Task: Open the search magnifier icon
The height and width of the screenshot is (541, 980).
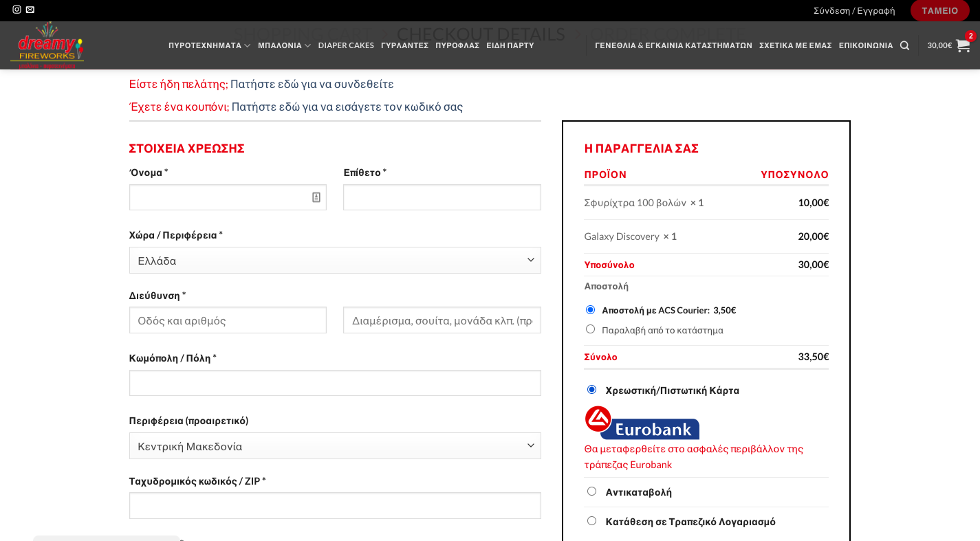Action: [904, 45]
